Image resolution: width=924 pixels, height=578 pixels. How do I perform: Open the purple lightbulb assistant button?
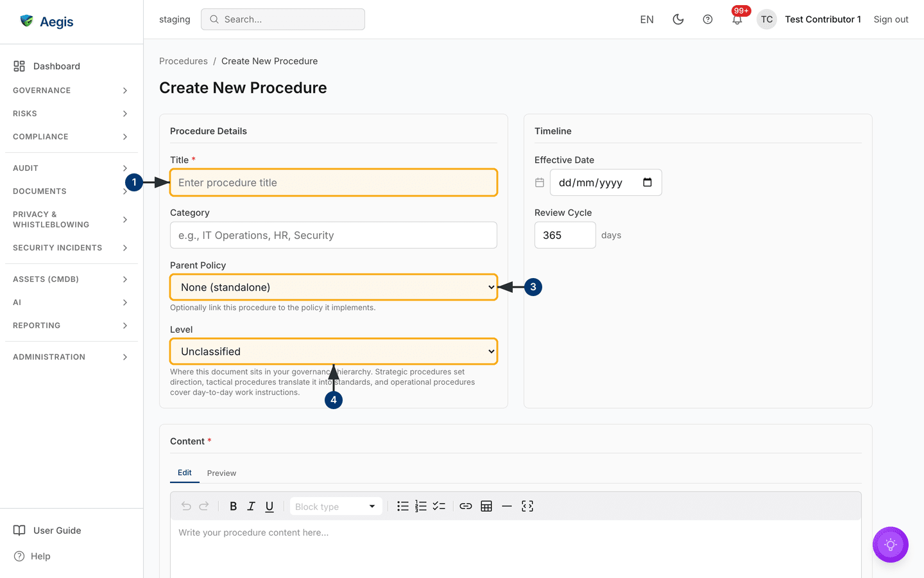[x=891, y=545]
